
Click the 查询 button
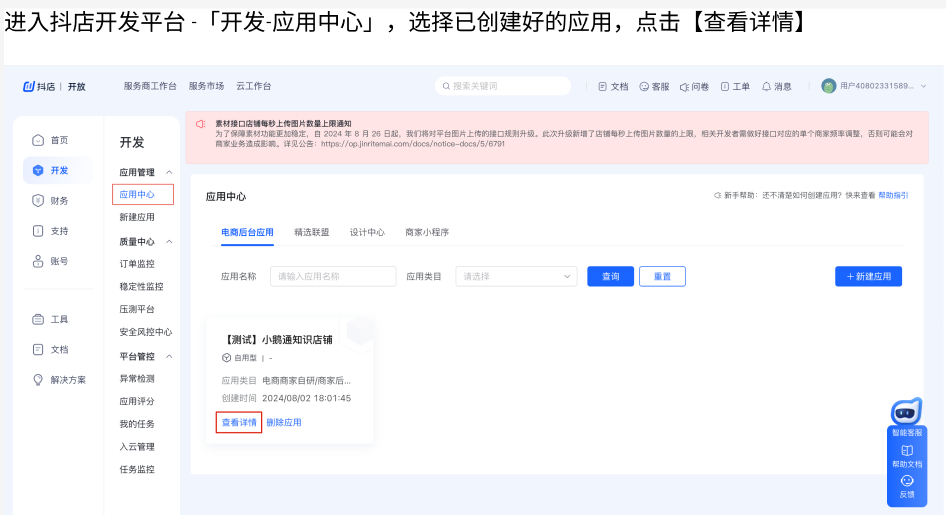pos(611,276)
